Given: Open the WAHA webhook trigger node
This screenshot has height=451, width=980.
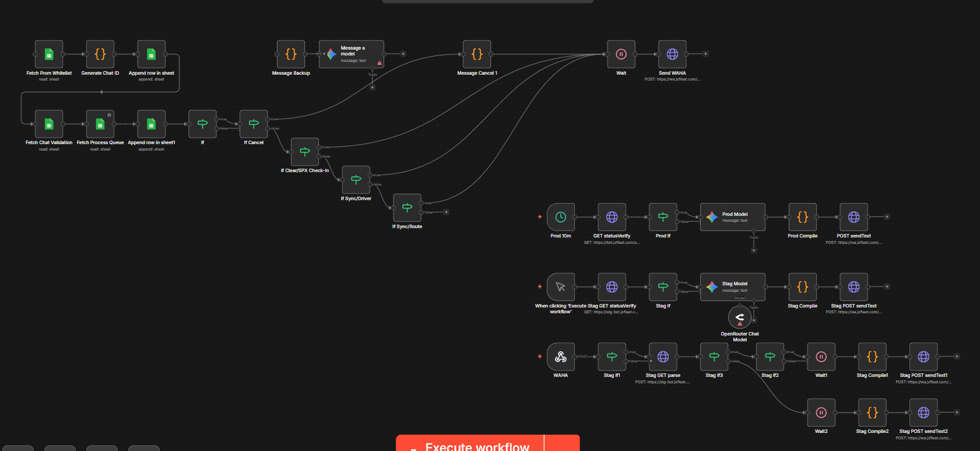Looking at the screenshot, I should (x=561, y=356).
